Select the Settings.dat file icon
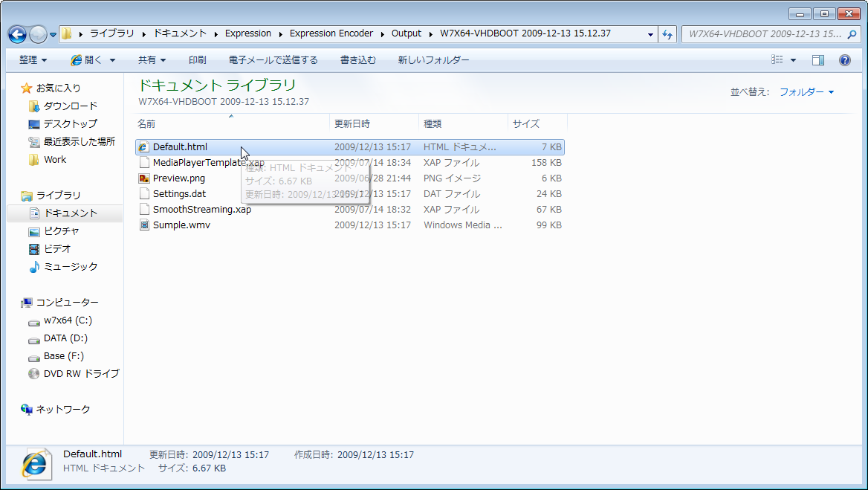The height and width of the screenshot is (490, 868). tap(144, 194)
